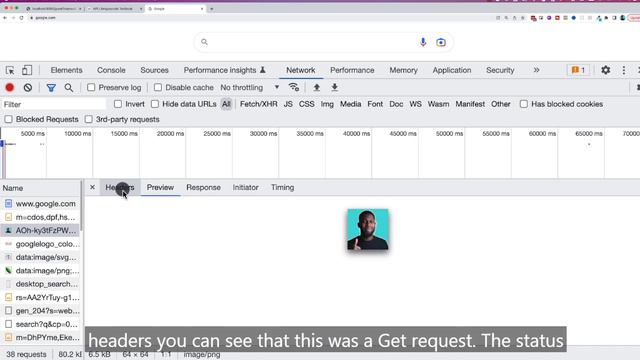Filter requests by WS

tap(416, 104)
